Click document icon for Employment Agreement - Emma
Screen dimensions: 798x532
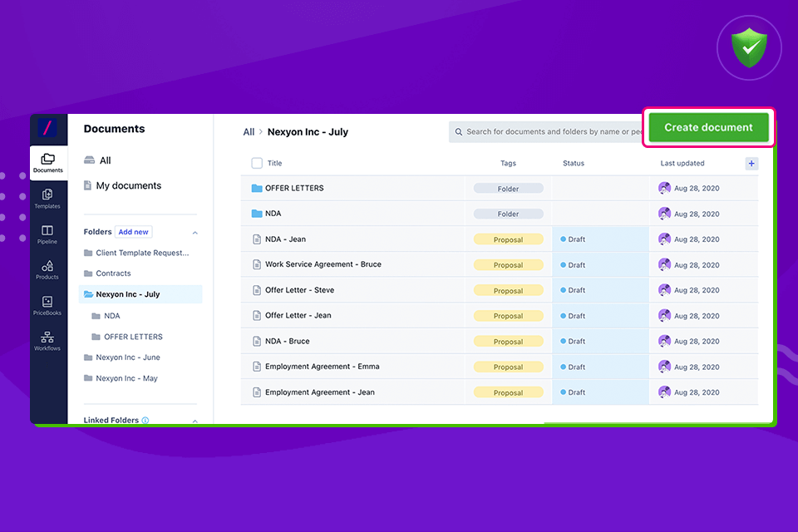(257, 367)
